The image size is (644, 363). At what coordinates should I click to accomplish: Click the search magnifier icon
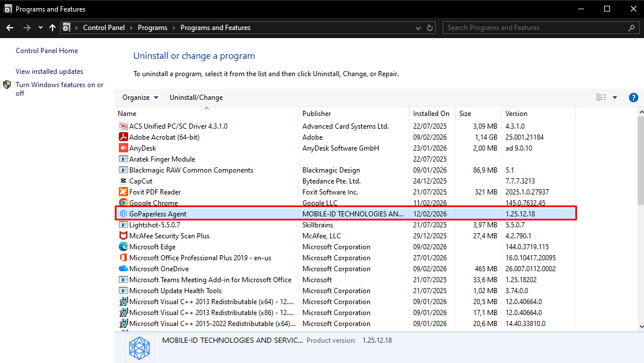point(632,28)
